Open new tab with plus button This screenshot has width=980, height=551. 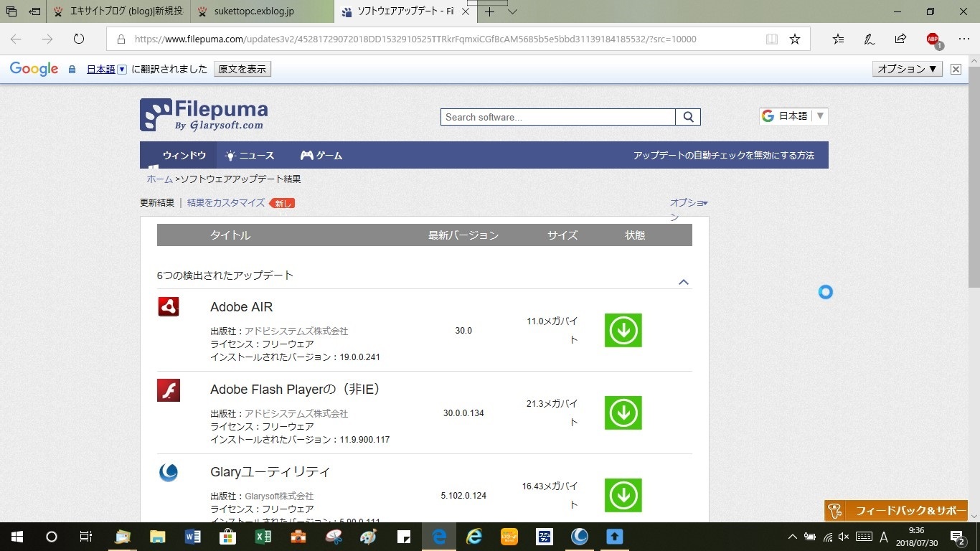(x=490, y=11)
